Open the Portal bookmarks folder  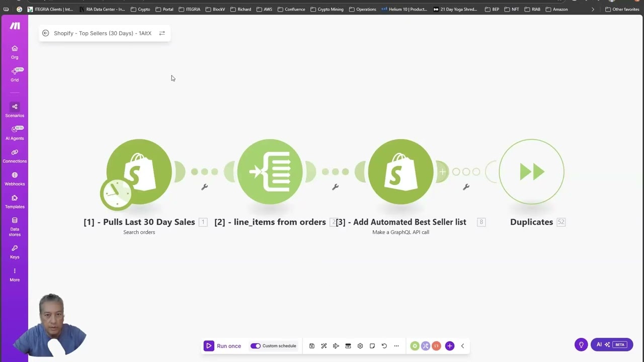point(165,9)
